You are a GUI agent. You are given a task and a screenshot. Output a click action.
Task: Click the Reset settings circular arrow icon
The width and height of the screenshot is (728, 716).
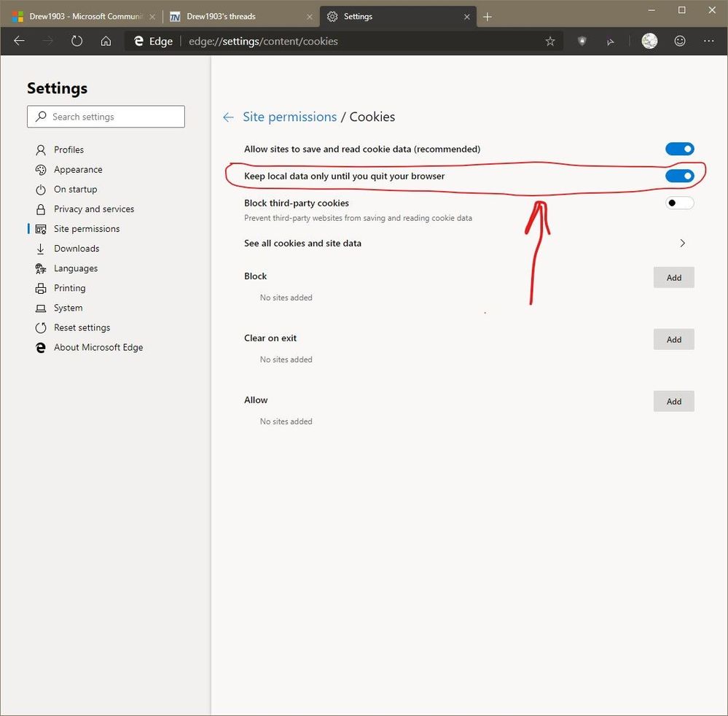click(41, 327)
